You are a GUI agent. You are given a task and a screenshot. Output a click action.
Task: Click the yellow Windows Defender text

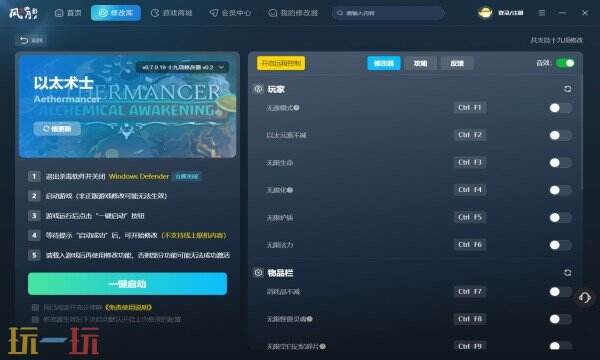(x=139, y=176)
